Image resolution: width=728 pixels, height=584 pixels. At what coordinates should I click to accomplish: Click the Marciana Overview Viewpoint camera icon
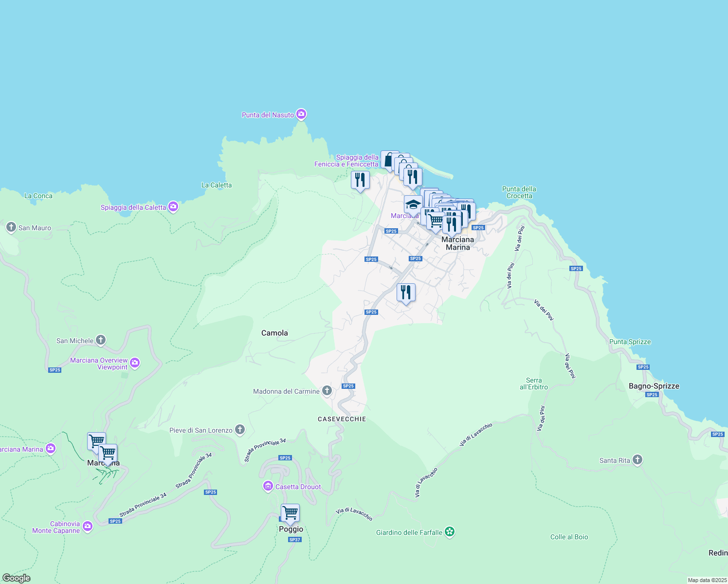click(x=135, y=363)
